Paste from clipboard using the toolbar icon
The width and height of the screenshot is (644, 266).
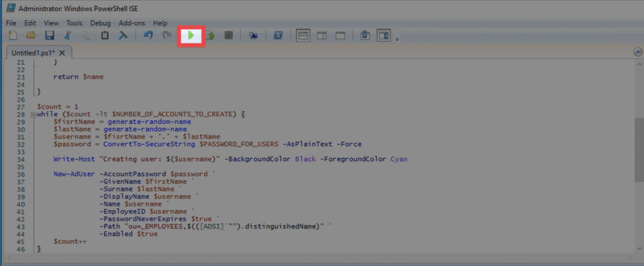pos(105,36)
